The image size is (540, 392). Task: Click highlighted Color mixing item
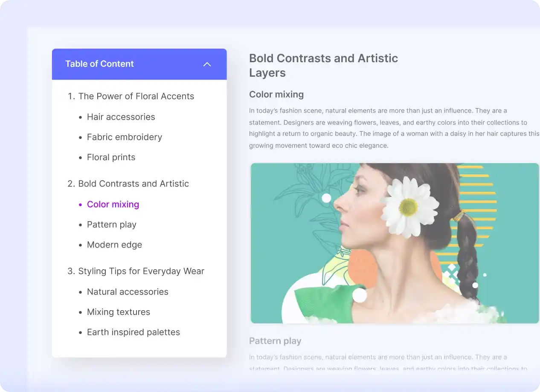113,205
